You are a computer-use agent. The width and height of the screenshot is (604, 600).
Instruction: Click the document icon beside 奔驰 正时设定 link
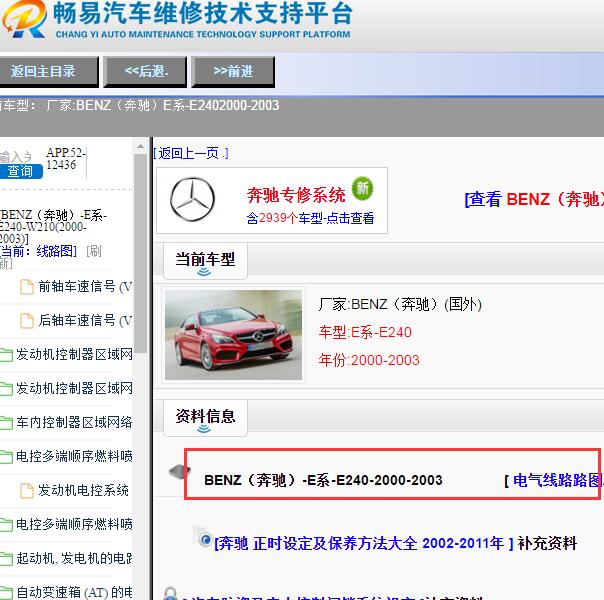(x=203, y=537)
